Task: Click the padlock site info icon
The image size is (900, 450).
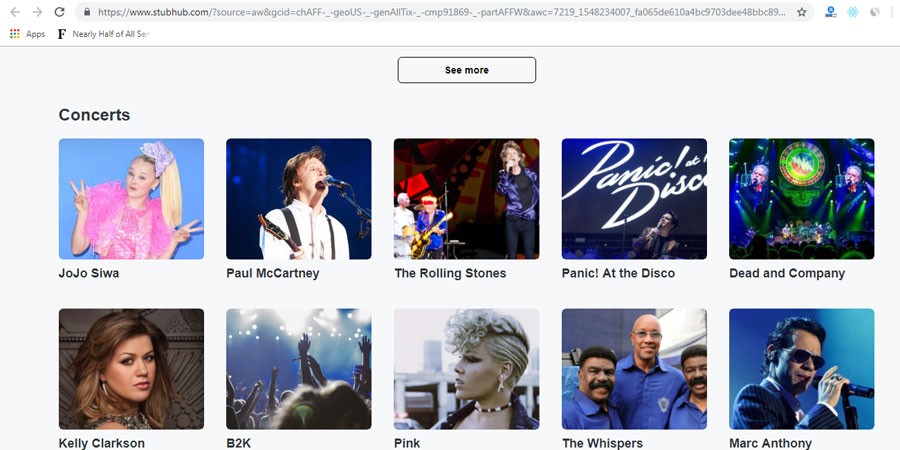Action: pyautogui.click(x=87, y=12)
